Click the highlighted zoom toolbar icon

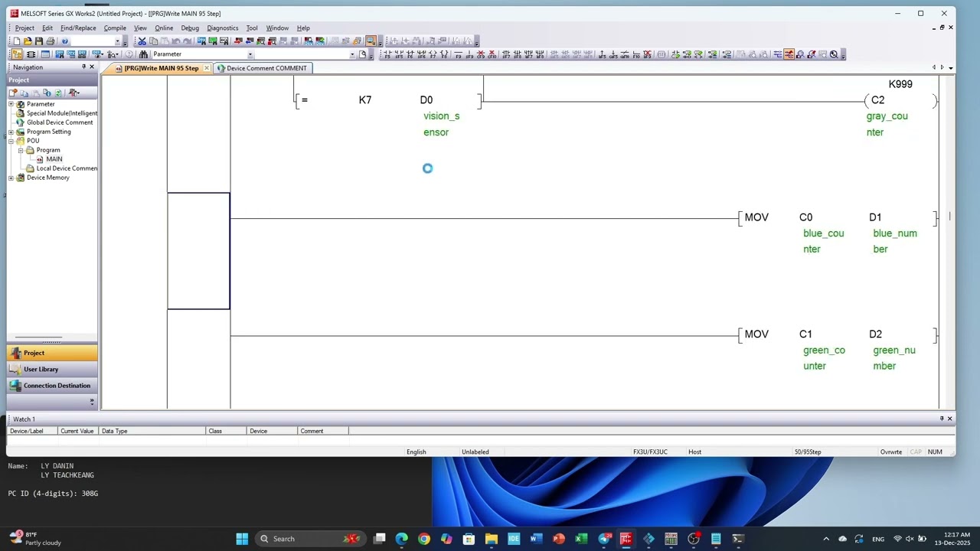tap(371, 41)
